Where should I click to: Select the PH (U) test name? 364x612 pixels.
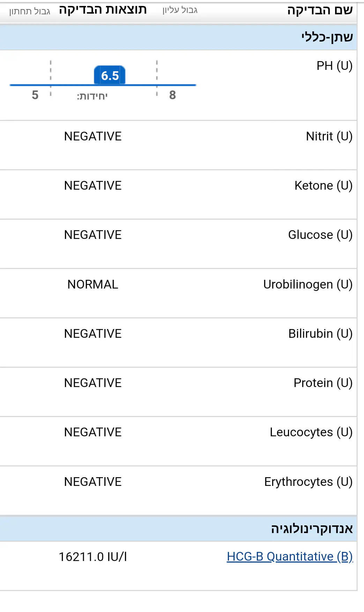[x=334, y=66]
